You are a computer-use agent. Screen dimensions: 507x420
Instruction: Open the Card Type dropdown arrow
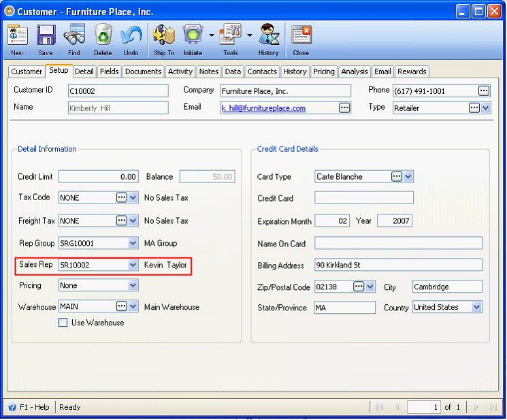(408, 176)
